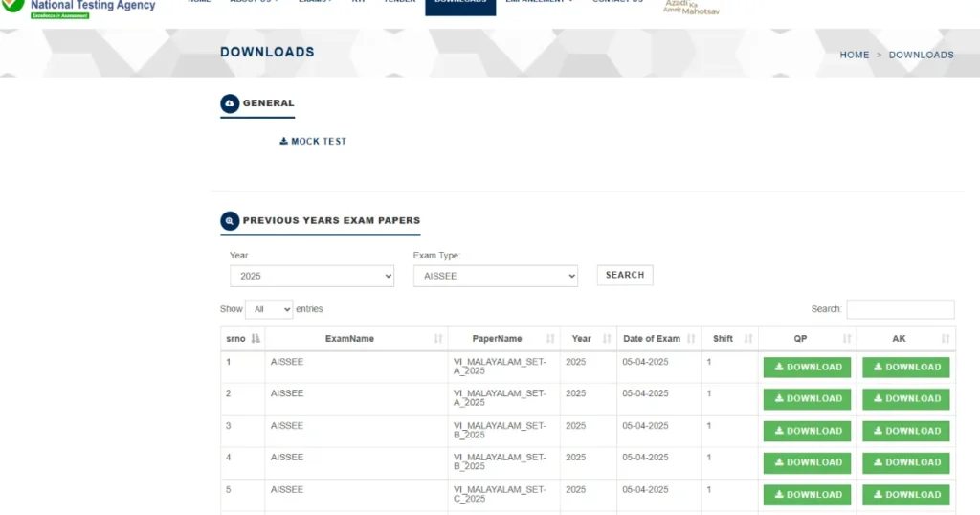
Task: Click the Date of Exam sort arrows
Action: coord(691,338)
